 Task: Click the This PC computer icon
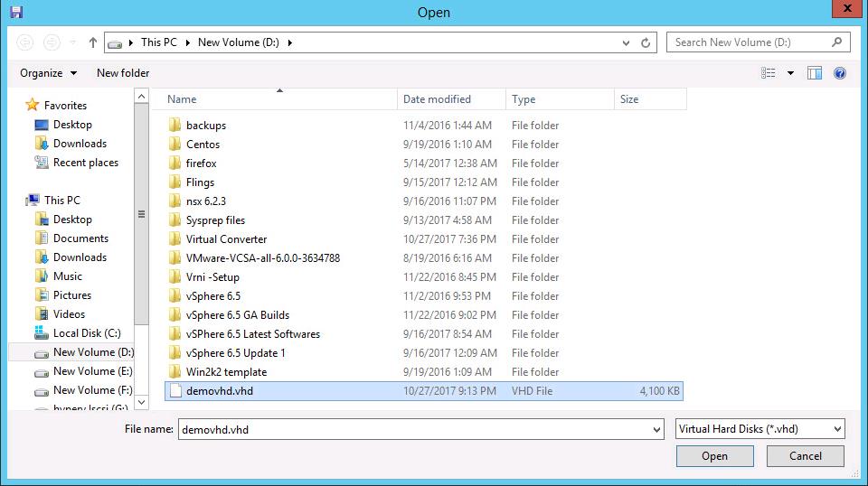33,200
